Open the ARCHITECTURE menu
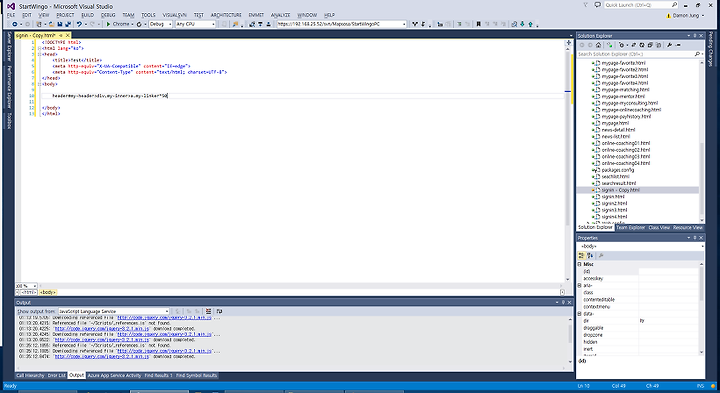The image size is (720, 393). pos(226,15)
